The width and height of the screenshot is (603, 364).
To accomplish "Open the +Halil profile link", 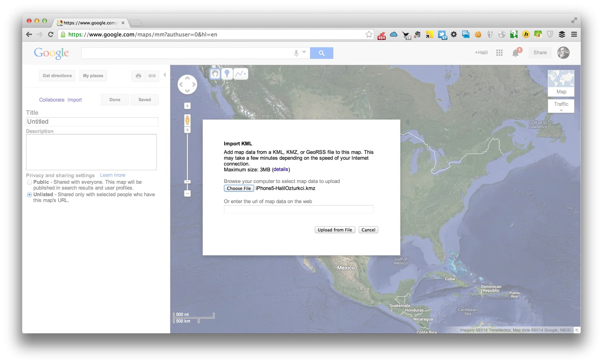I will [x=481, y=53].
